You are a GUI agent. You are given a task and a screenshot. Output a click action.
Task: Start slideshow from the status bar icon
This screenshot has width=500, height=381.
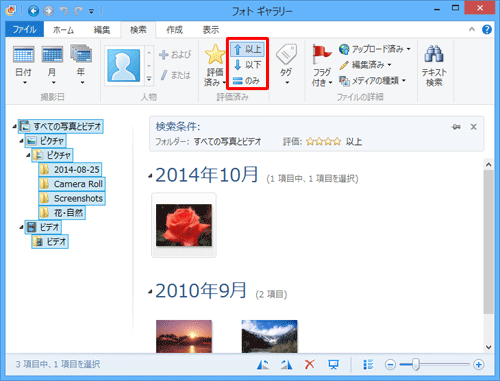click(333, 364)
